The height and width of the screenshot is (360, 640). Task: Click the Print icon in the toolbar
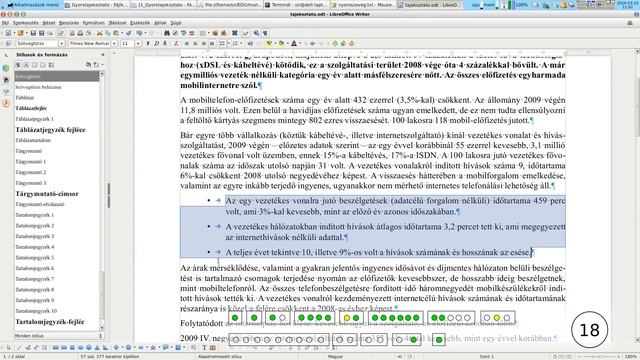80,33
